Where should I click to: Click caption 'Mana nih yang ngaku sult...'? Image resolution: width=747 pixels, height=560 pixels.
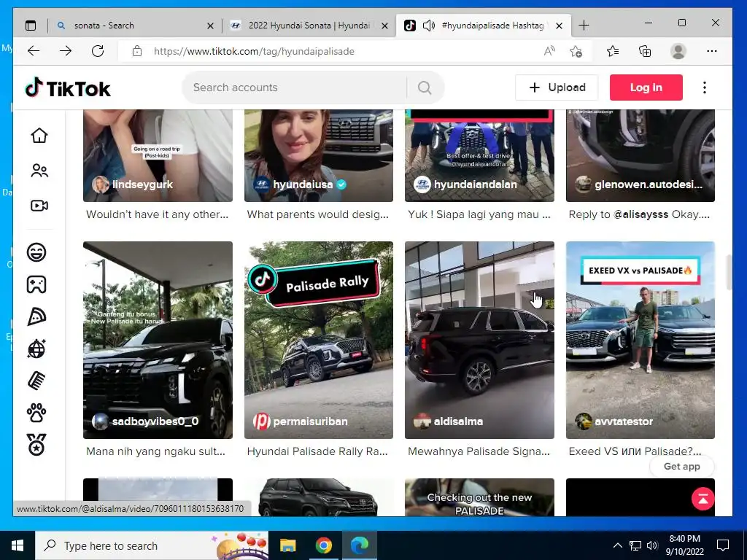tap(156, 451)
